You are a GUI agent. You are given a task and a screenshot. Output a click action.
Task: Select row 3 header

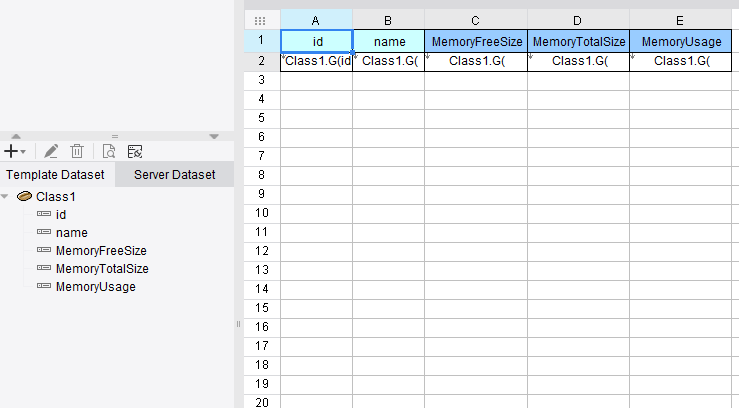262,80
